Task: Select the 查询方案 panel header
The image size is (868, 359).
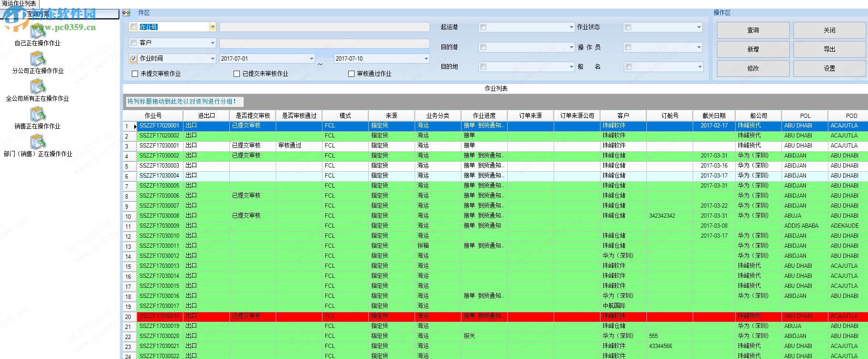Action: (60, 14)
